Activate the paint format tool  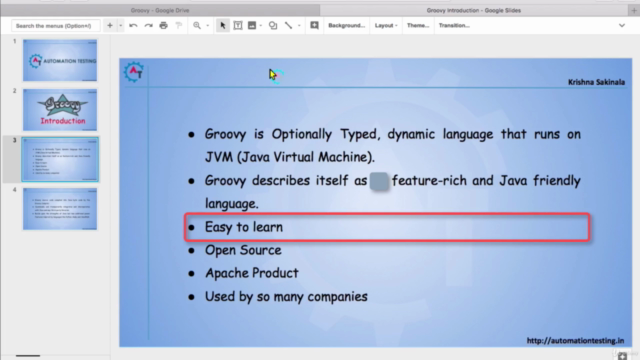coord(178,25)
